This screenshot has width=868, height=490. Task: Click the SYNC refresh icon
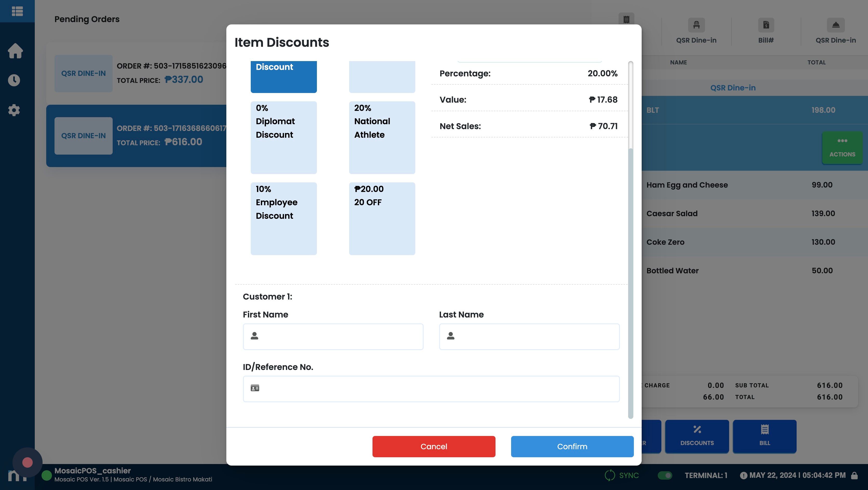tap(609, 475)
